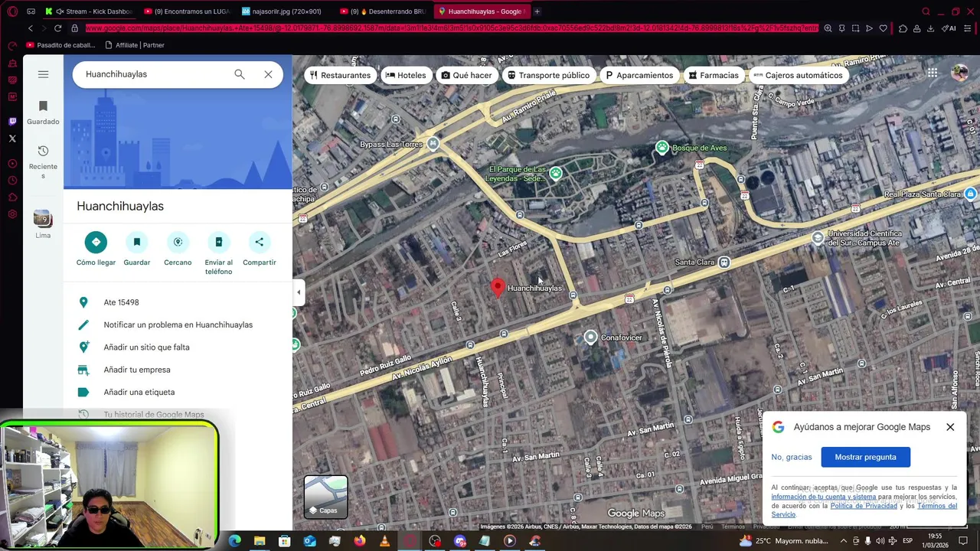The height and width of the screenshot is (551, 980).
Task: Reload the page
Action: pos(57,28)
